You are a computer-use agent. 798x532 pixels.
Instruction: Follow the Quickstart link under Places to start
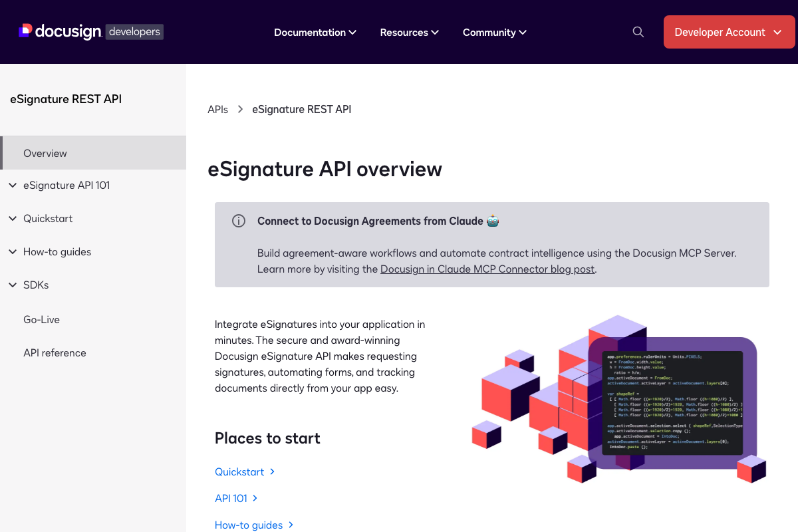click(245, 471)
